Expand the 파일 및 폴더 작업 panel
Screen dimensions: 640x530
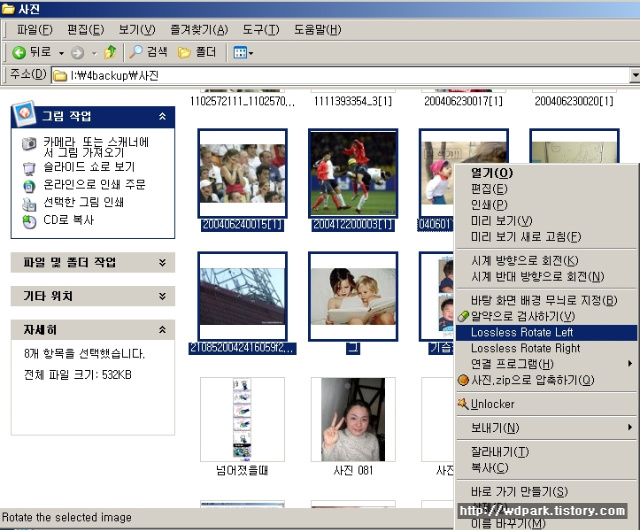click(x=162, y=262)
